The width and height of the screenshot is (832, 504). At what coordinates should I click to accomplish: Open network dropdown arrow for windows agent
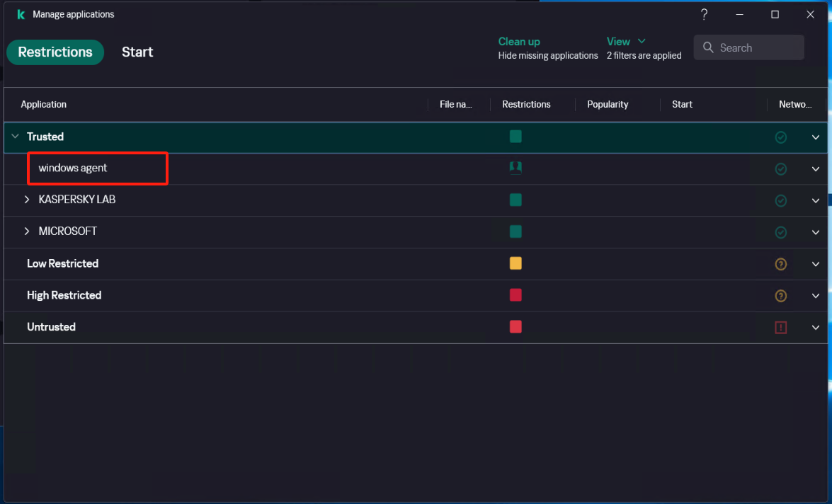(x=816, y=169)
